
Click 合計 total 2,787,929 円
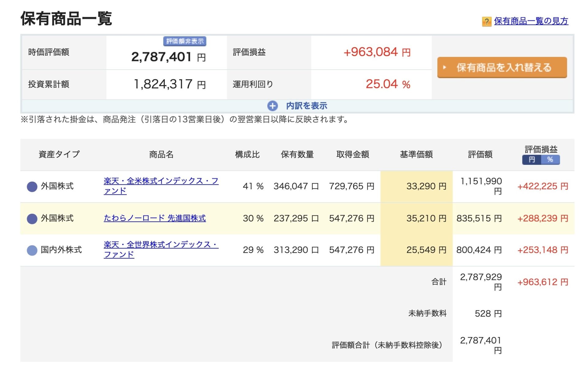[481, 282]
